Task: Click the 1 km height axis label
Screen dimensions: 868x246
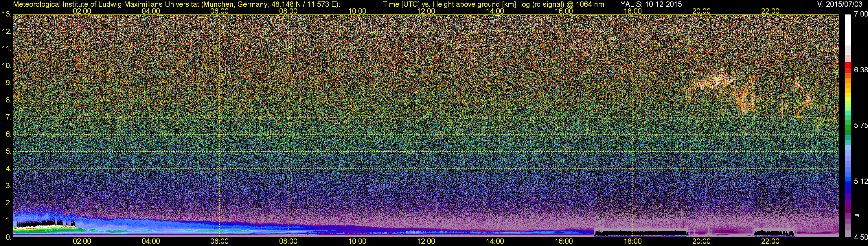Action: coord(8,220)
